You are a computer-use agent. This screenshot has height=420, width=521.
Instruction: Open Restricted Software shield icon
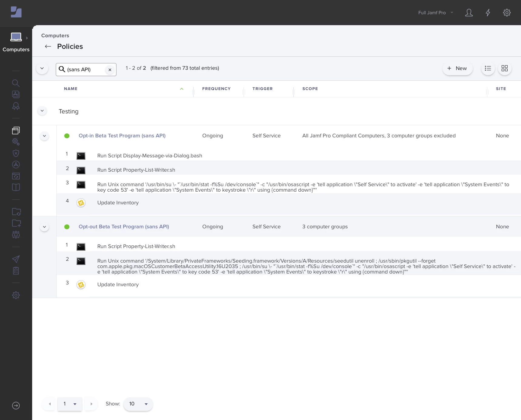16,153
